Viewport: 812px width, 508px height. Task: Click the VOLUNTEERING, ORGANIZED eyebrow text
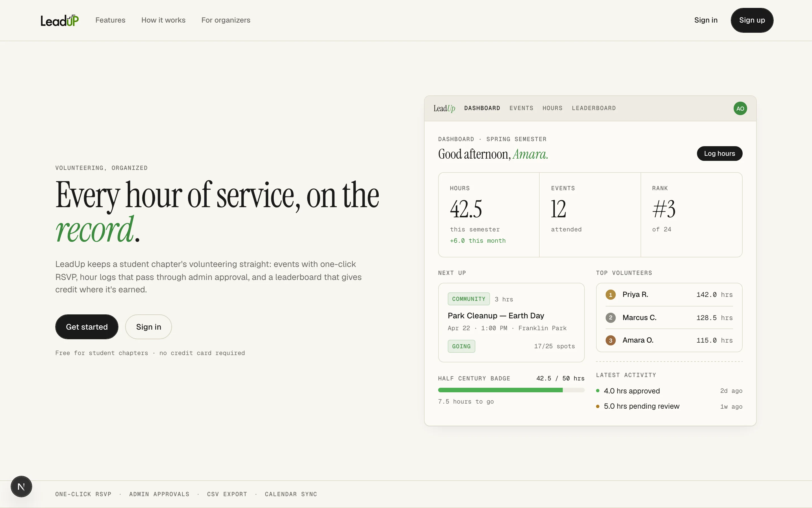pos(101,168)
